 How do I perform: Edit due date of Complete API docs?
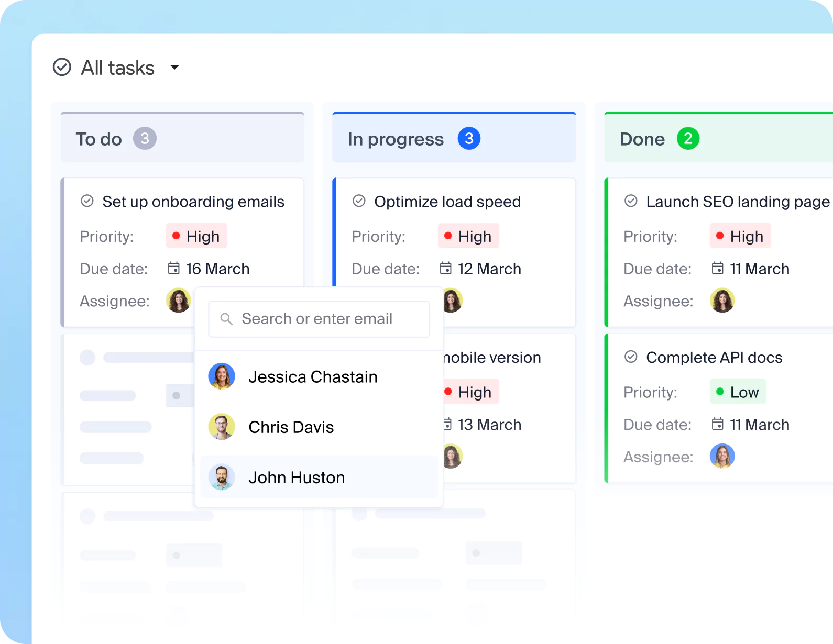[x=760, y=425]
